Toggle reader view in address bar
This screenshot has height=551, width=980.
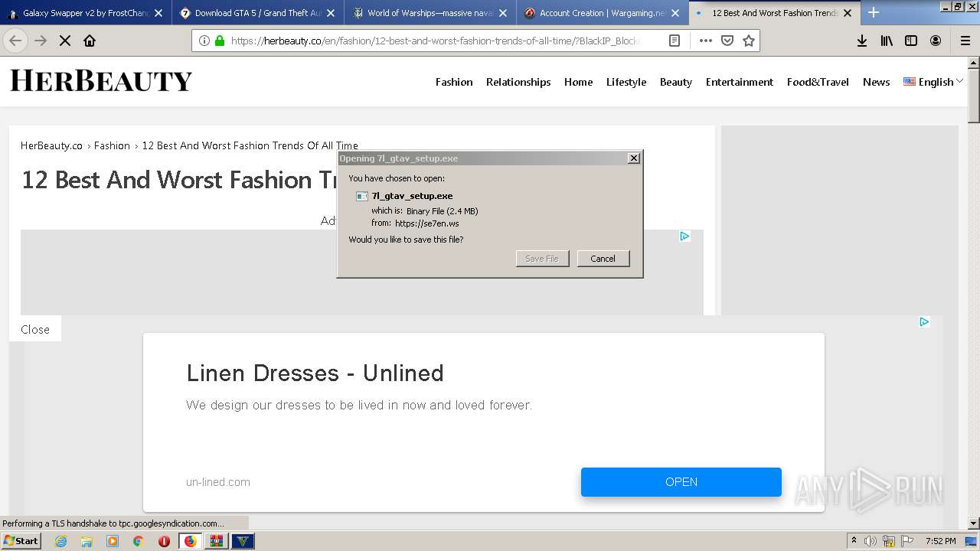675,41
